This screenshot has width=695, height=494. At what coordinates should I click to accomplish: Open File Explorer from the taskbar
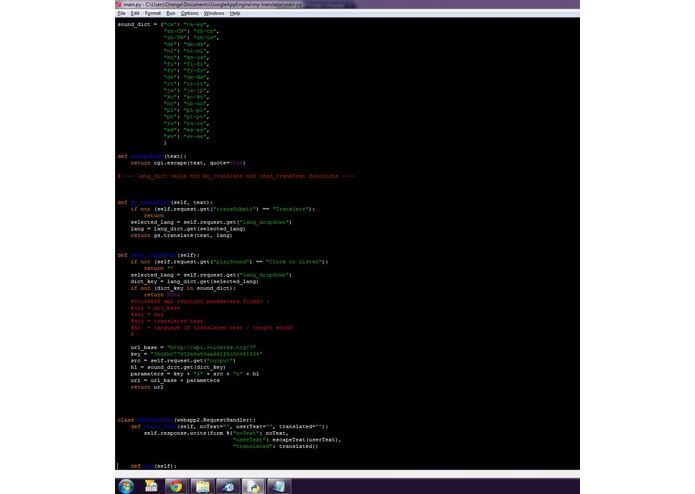(x=202, y=486)
